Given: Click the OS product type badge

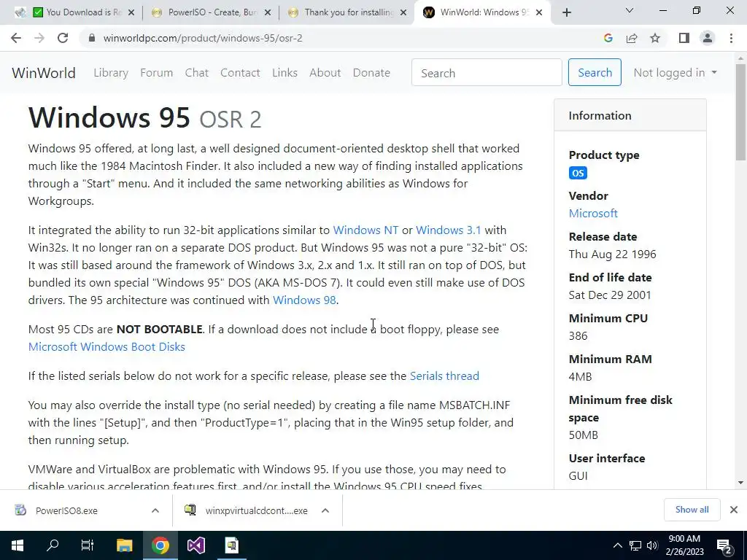Looking at the screenshot, I should [578, 173].
